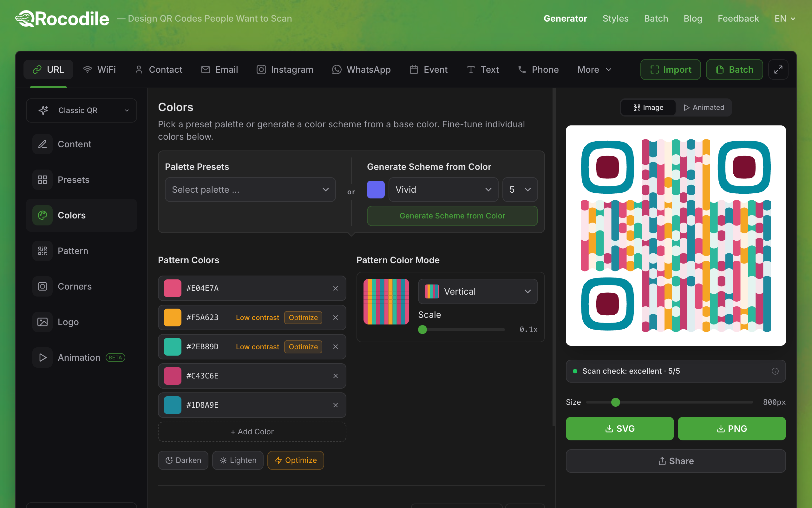
Task: Click the Pattern QR icon in sidebar
Action: 42,251
